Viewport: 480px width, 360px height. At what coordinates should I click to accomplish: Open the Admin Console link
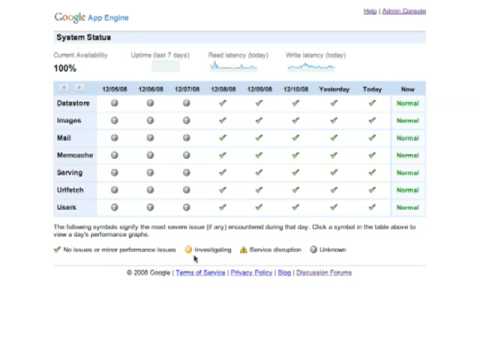click(x=404, y=11)
